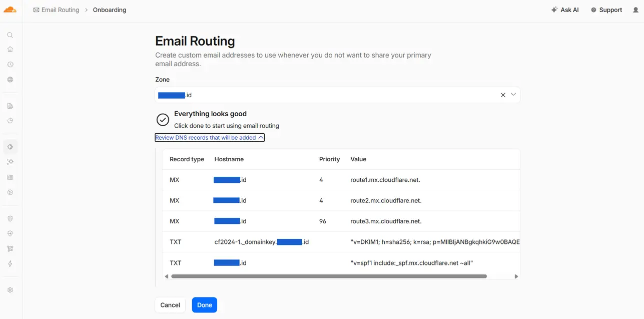Click the Hostname column header

coord(229,159)
